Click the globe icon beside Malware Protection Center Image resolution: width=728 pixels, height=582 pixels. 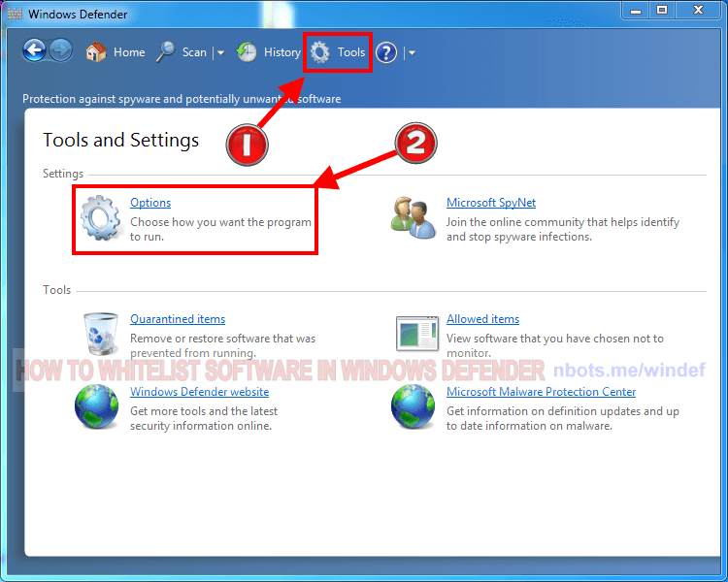[x=413, y=406]
